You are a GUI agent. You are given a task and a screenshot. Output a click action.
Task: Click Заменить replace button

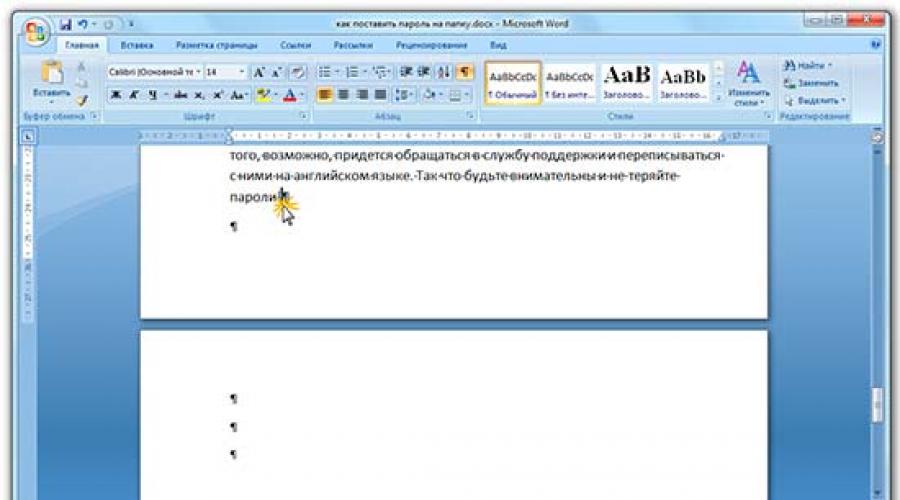812,83
